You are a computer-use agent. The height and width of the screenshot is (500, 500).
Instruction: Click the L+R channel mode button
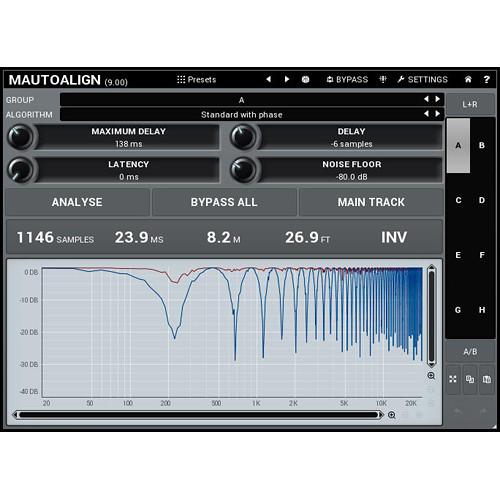[470, 104]
